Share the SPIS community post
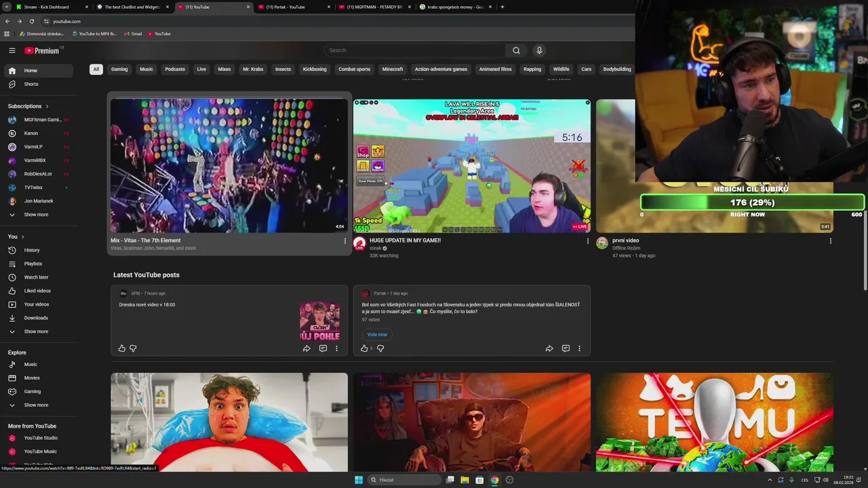 tap(307, 348)
